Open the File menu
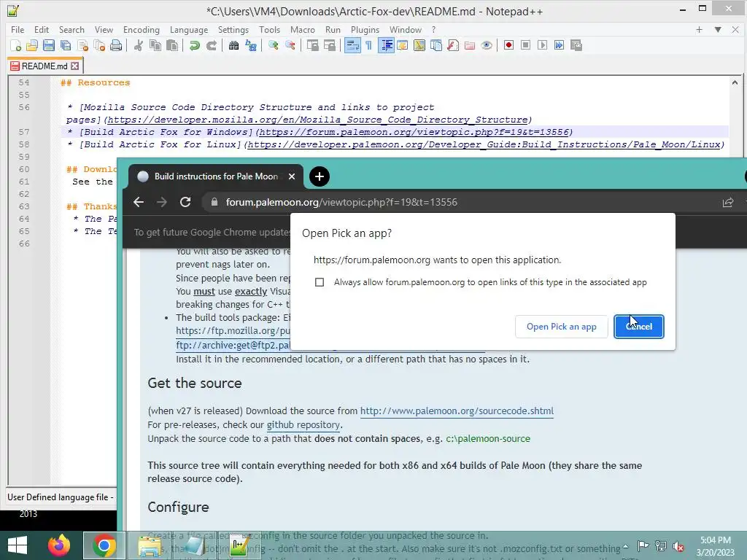Image resolution: width=747 pixels, height=560 pixels. coord(18,29)
